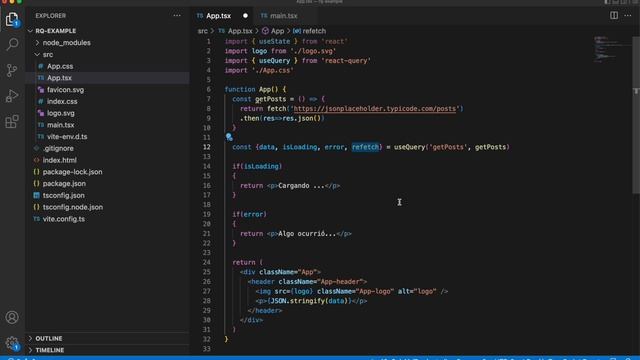
Task: Click the tsconfig.json file icon
Action: pyautogui.click(x=36, y=196)
